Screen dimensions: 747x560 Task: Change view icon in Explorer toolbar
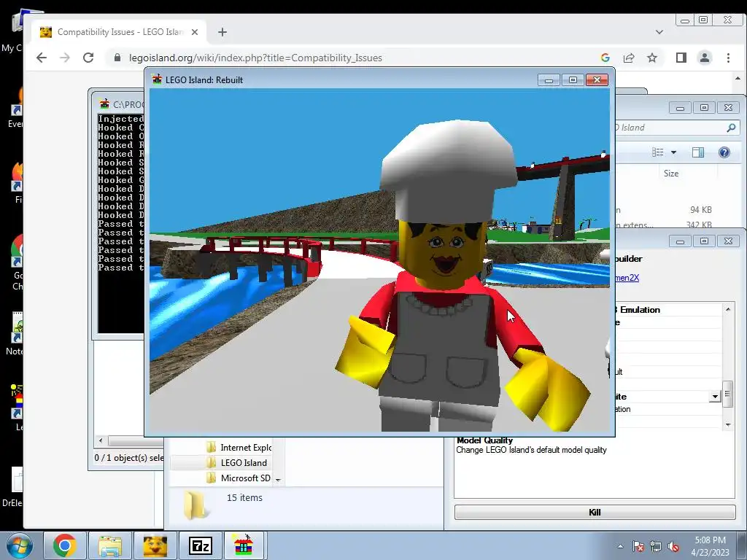pos(658,152)
